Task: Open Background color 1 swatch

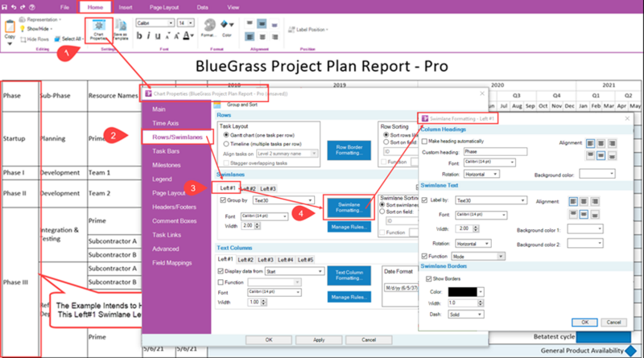Action: tap(585, 228)
